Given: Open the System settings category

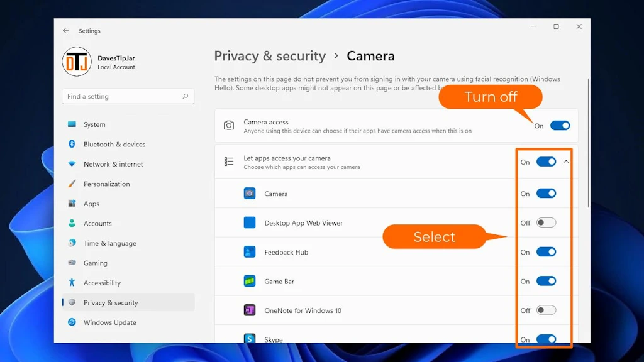Looking at the screenshot, I should pyautogui.click(x=128, y=124).
